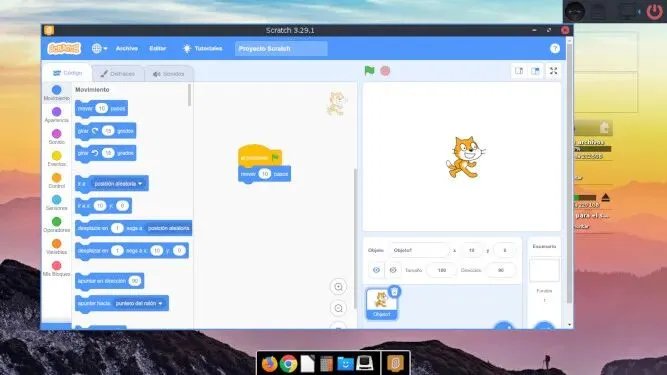This screenshot has width=667, height=375.
Task: Click the sprite x coordinate field
Action: click(x=471, y=250)
